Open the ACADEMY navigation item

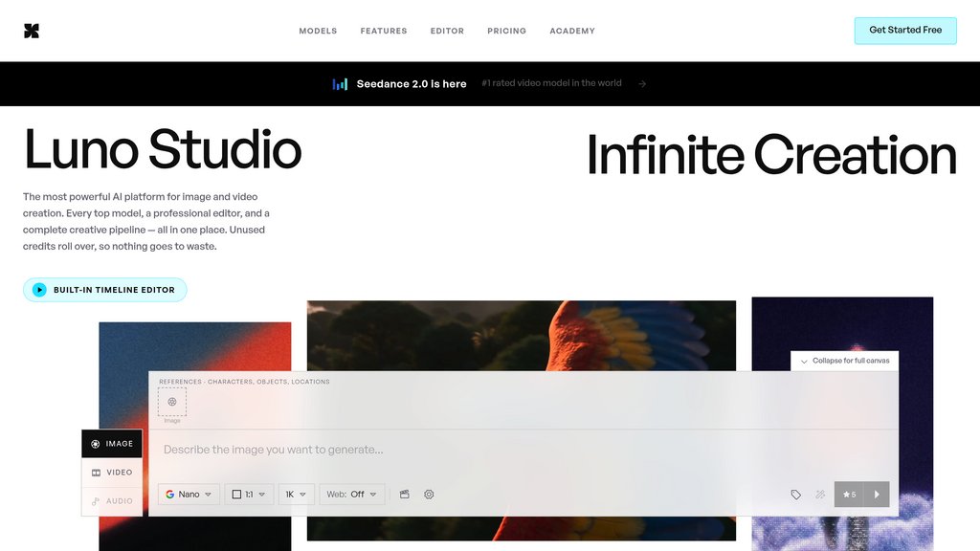572,31
